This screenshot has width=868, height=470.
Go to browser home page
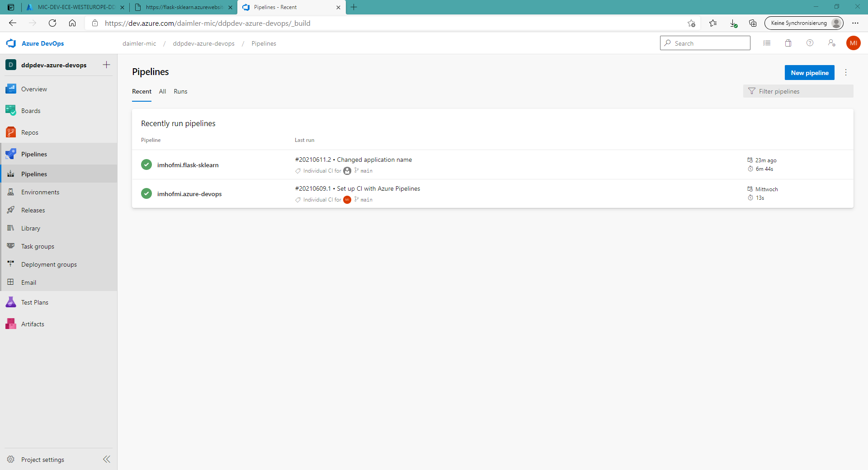point(72,23)
